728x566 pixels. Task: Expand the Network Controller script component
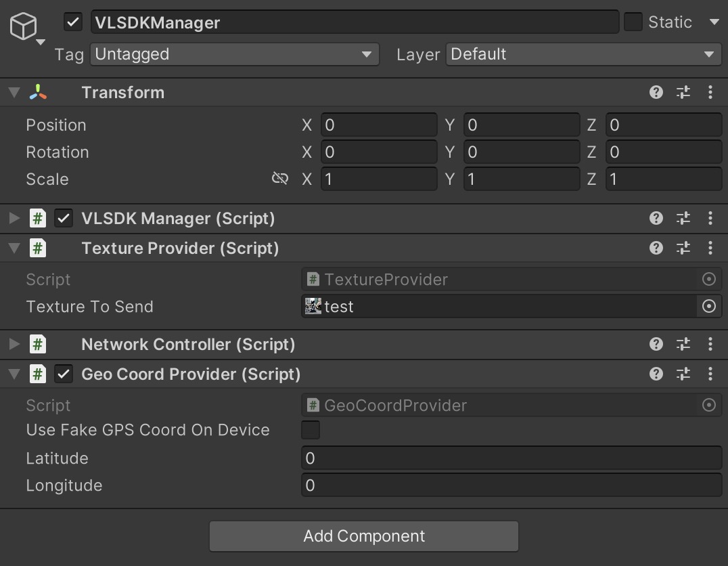14,344
